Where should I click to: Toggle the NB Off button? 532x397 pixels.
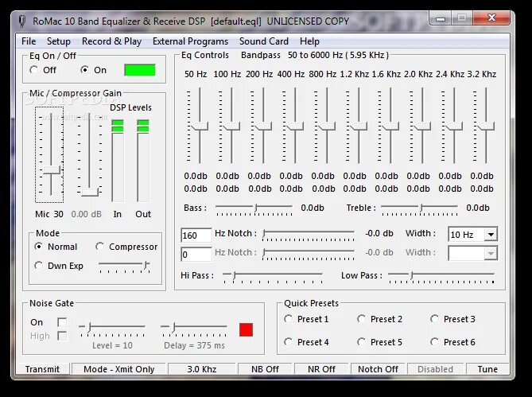point(265,369)
